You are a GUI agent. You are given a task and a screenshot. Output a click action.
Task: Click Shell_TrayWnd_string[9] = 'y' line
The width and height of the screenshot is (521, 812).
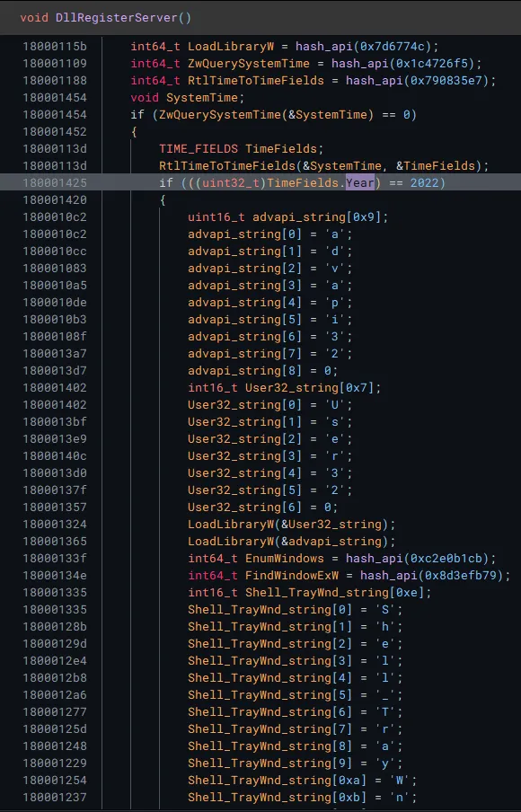(x=296, y=763)
